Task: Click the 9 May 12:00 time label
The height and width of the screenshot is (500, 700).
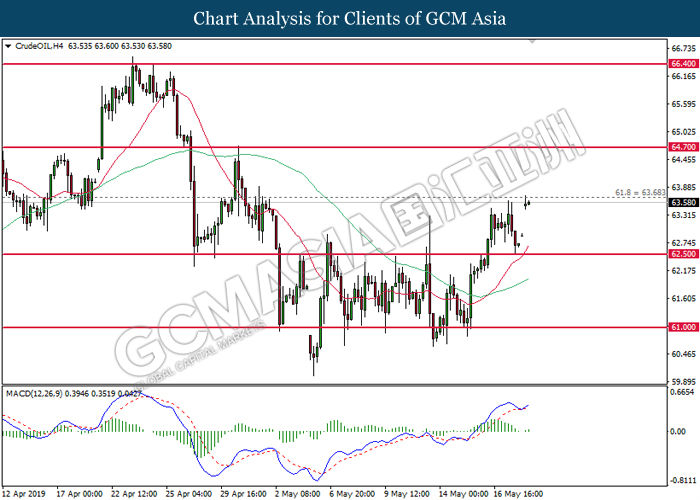Action: [407, 494]
